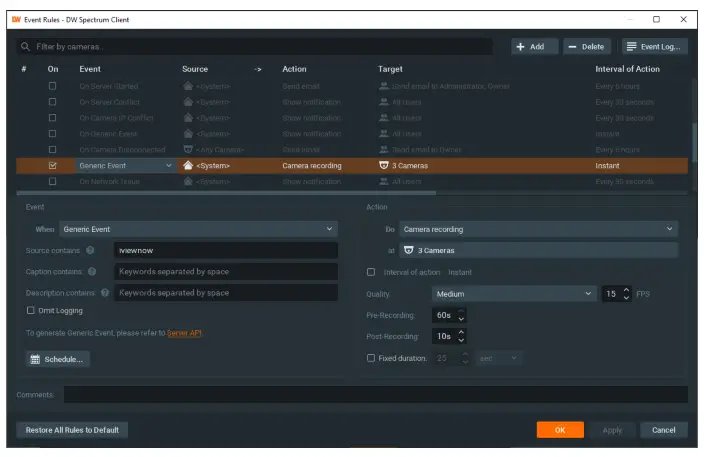
Task: Click the users icon in On Generic Event row
Action: tap(384, 134)
